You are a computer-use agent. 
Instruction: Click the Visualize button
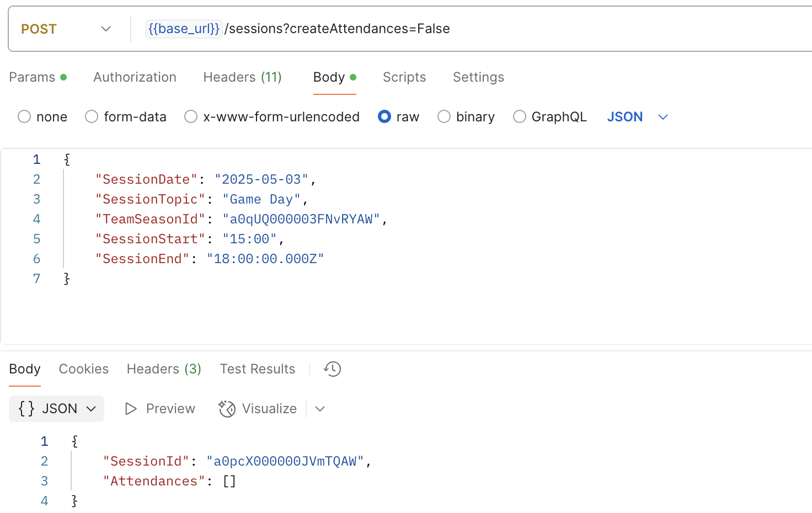point(258,409)
